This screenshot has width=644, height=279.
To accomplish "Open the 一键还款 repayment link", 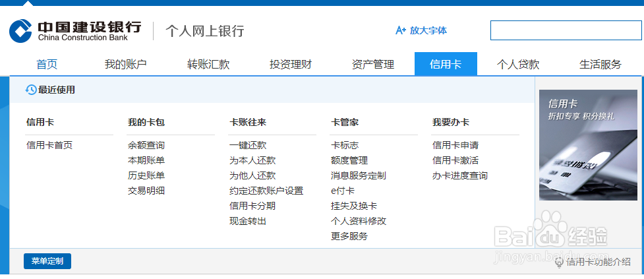I will point(248,145).
